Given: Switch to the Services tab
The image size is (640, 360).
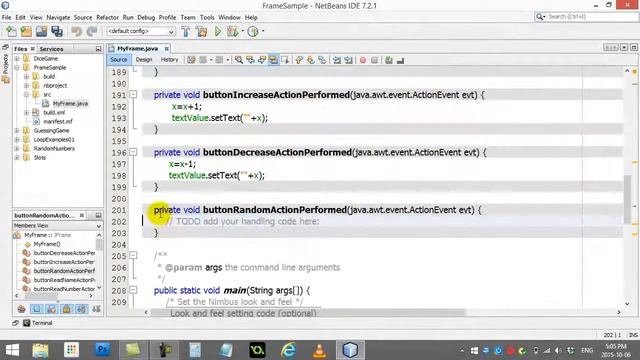Looking at the screenshot, I should (51, 49).
